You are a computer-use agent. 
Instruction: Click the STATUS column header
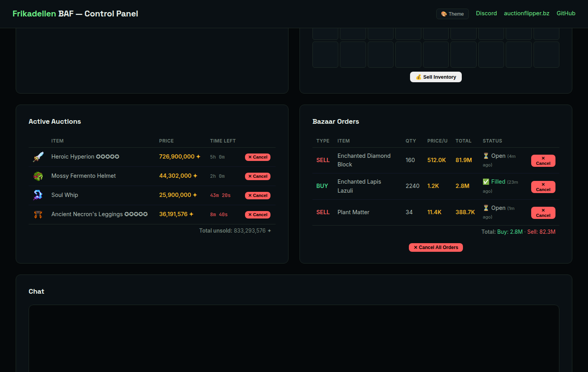tap(492, 141)
